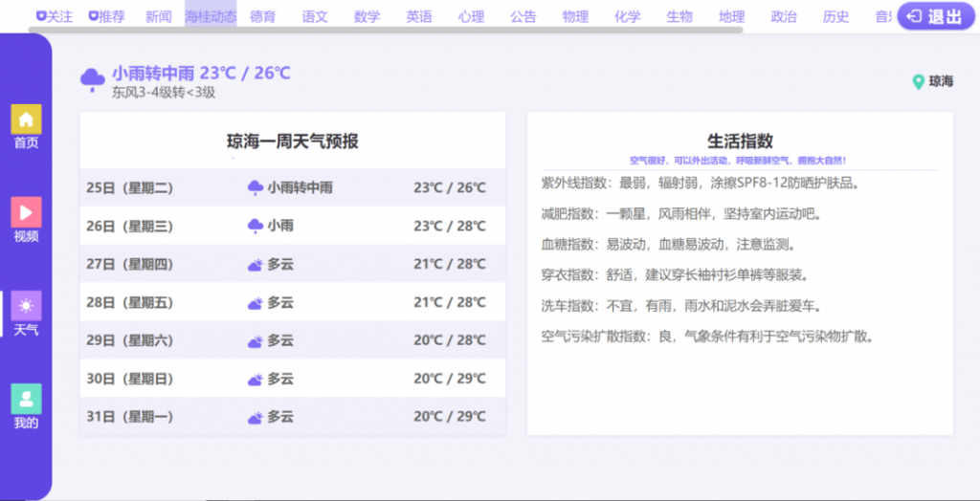
Task: Open the 政治 tab
Action: click(783, 17)
